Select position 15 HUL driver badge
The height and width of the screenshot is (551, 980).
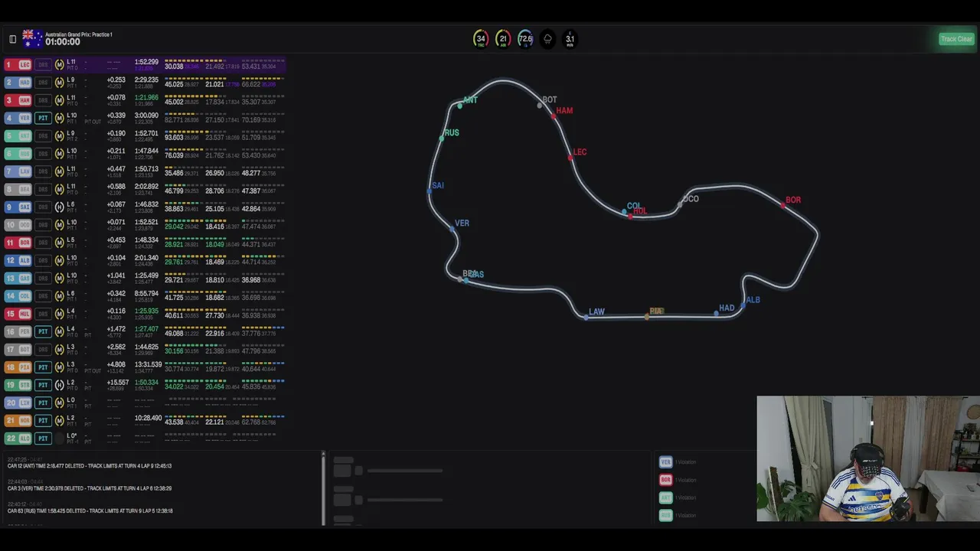coord(18,314)
